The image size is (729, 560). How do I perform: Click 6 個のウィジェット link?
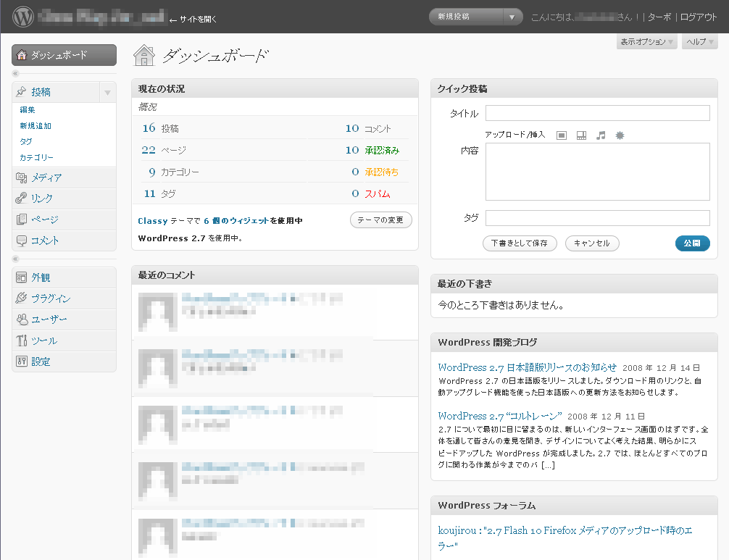pyautogui.click(x=236, y=221)
